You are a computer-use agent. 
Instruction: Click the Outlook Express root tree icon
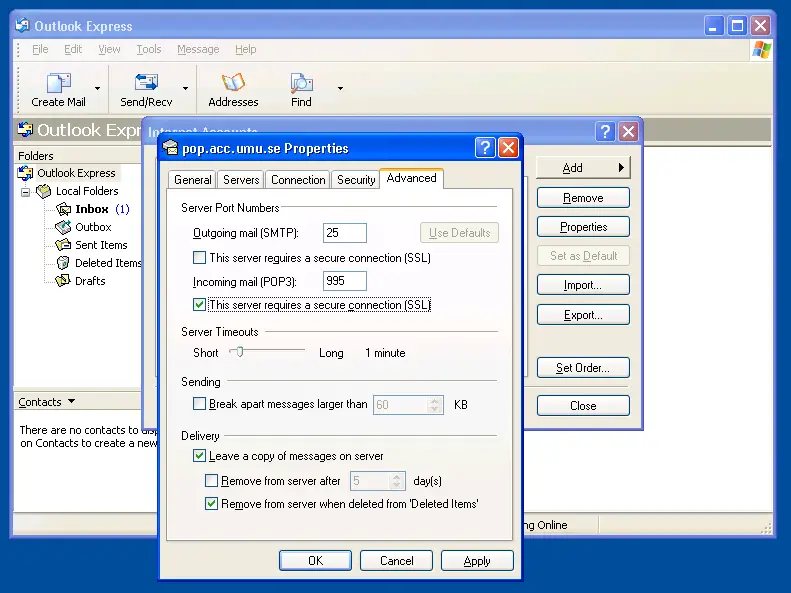pos(25,173)
